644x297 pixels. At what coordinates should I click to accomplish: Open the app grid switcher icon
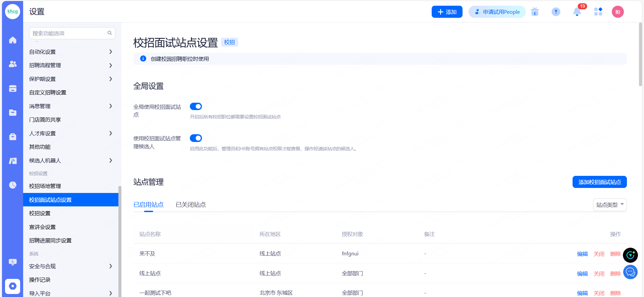598,12
